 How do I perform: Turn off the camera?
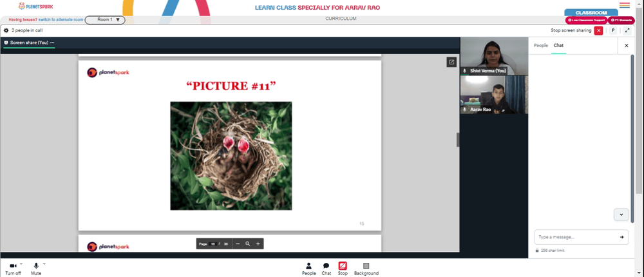[13, 269]
